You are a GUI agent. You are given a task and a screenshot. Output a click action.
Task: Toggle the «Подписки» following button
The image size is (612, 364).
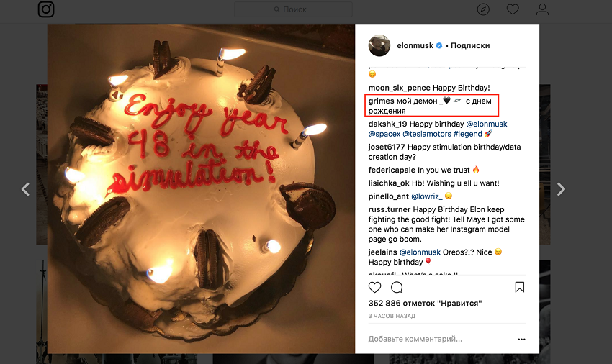pyautogui.click(x=470, y=45)
